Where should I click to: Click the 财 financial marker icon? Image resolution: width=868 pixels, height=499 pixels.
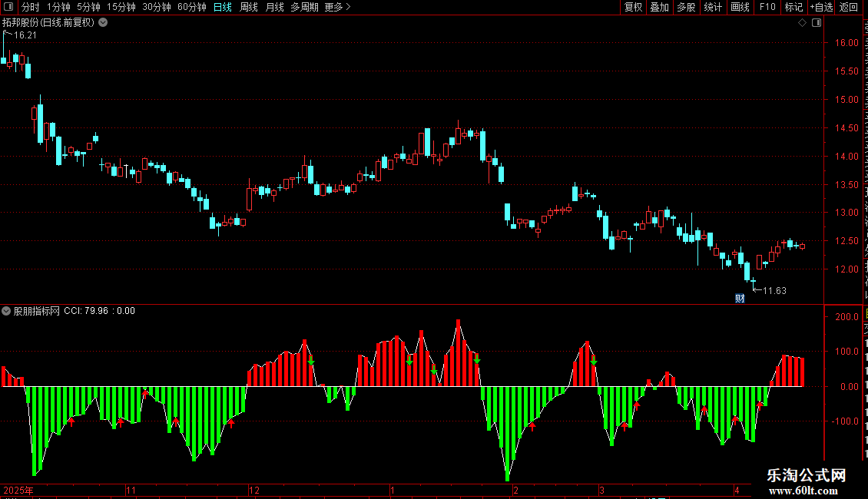click(x=740, y=299)
